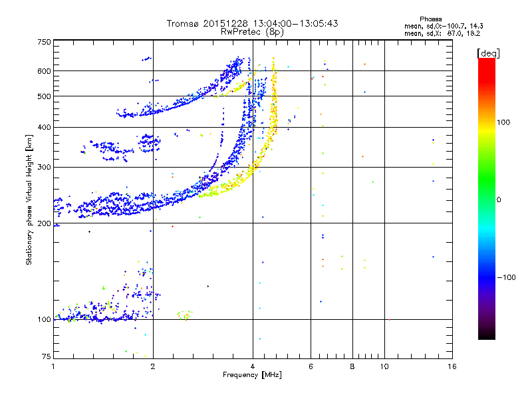Image resolution: width=532 pixels, height=399 pixels.
Task: Click the '100' colorbar tick label
Action: pyautogui.click(x=503, y=122)
